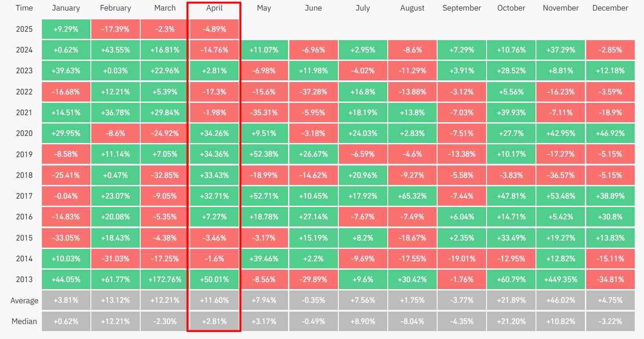
Task: Click the -37.28% June 2022 cell
Action: click(313, 92)
